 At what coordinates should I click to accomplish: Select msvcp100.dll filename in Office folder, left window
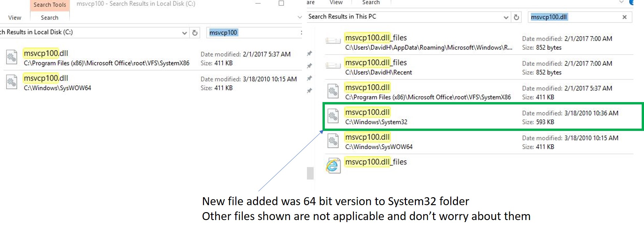(46, 53)
